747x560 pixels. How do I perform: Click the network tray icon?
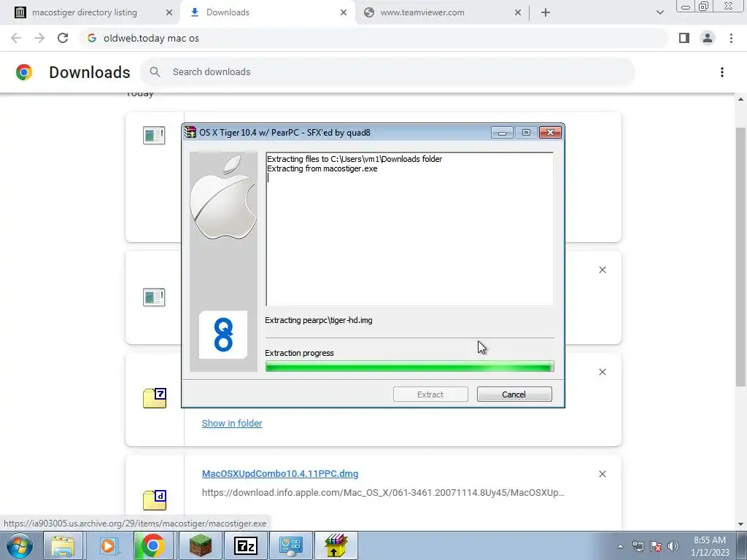click(x=638, y=546)
